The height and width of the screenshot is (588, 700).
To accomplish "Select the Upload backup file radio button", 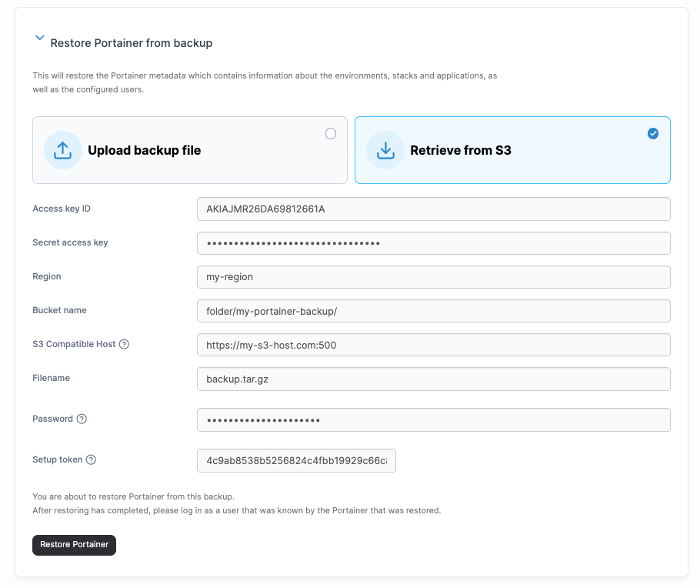I will [x=330, y=134].
